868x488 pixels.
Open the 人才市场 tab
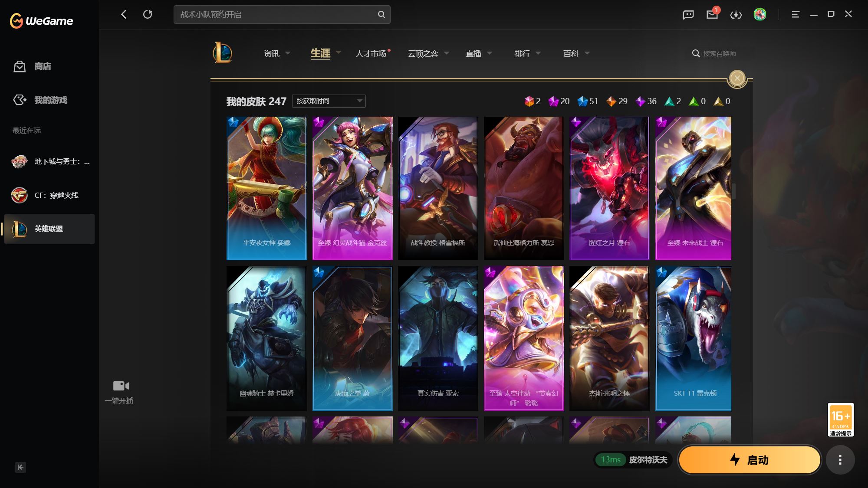click(371, 53)
